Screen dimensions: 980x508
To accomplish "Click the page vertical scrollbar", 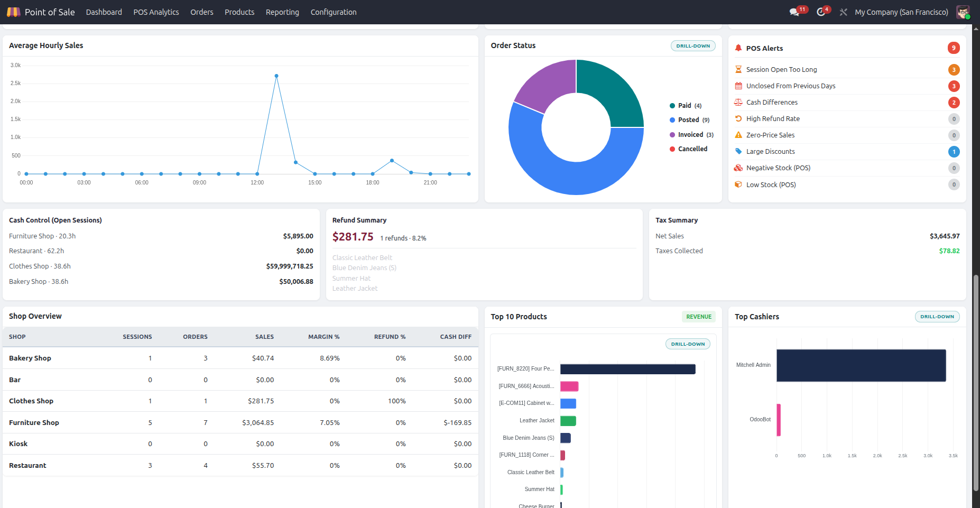I will [976, 383].
